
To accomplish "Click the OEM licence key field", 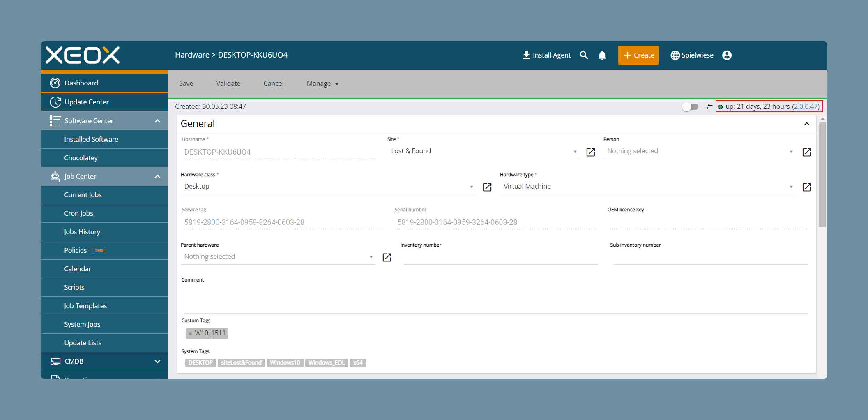I will tap(709, 222).
